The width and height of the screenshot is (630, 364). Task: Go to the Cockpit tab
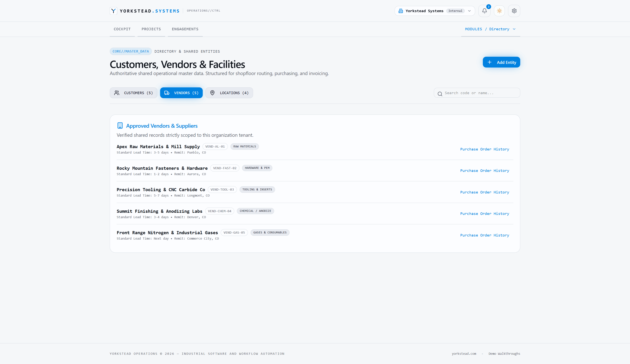tap(122, 29)
